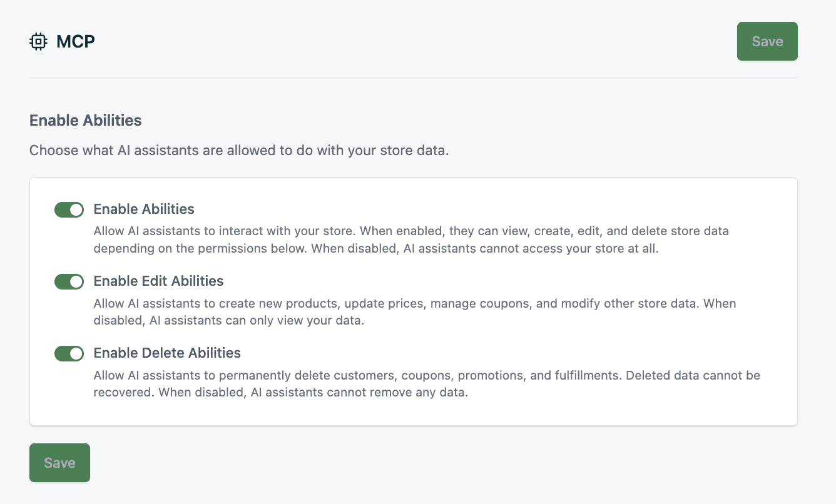Disable the Enable Edit Abilities toggle
This screenshot has height=504, width=836.
69,281
